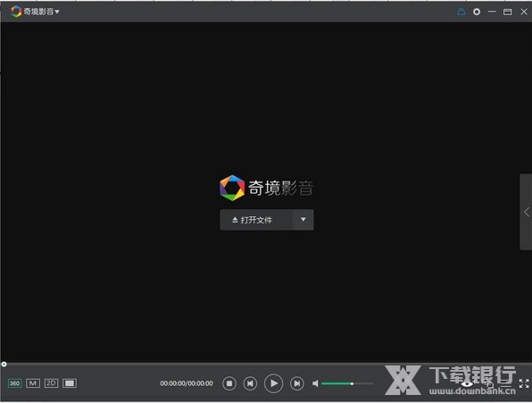Maximize the player window
Screen dimensions: 532x403
508,12
